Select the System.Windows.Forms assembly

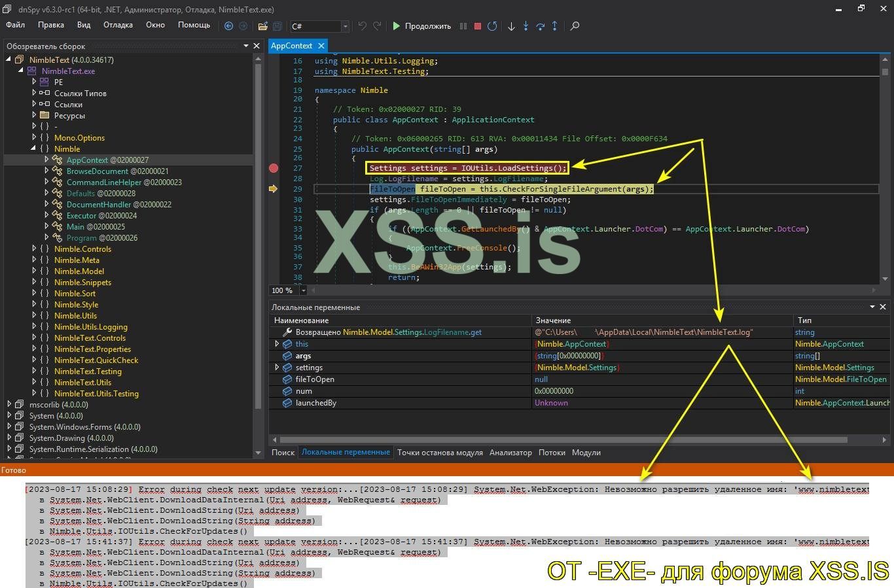[85, 426]
